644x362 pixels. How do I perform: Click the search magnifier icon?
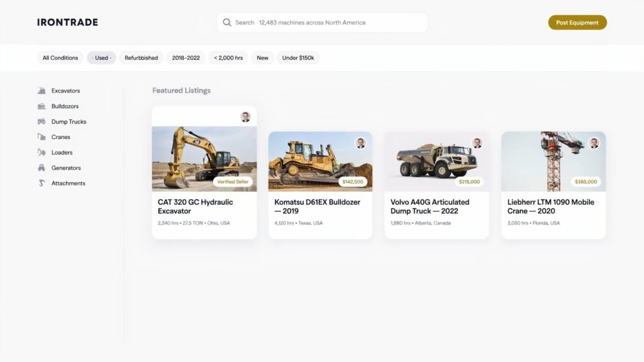point(226,22)
